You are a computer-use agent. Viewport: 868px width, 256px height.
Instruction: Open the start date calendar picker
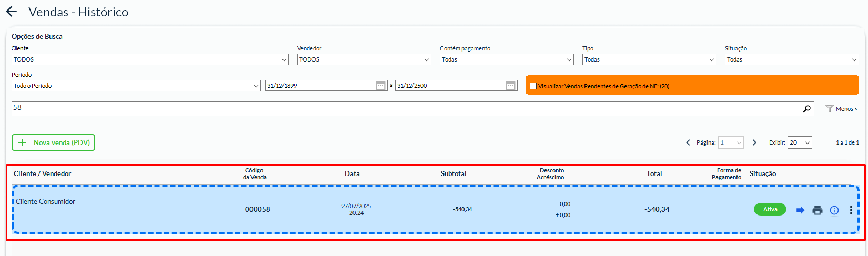[x=381, y=86]
